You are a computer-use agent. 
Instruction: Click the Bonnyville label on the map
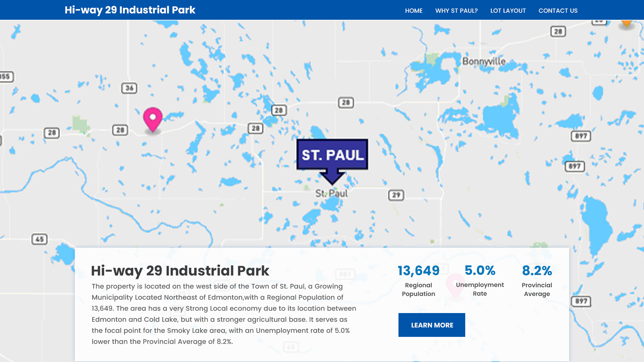(484, 61)
